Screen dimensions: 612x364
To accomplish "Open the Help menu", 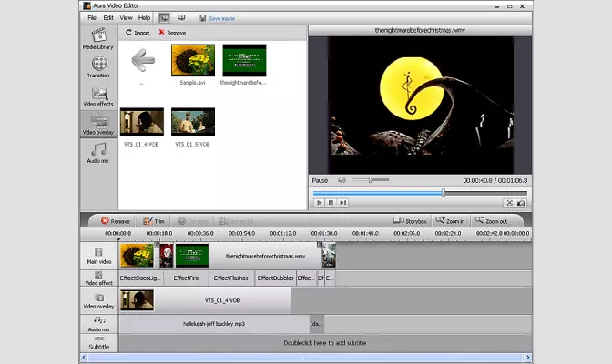I will point(144,18).
